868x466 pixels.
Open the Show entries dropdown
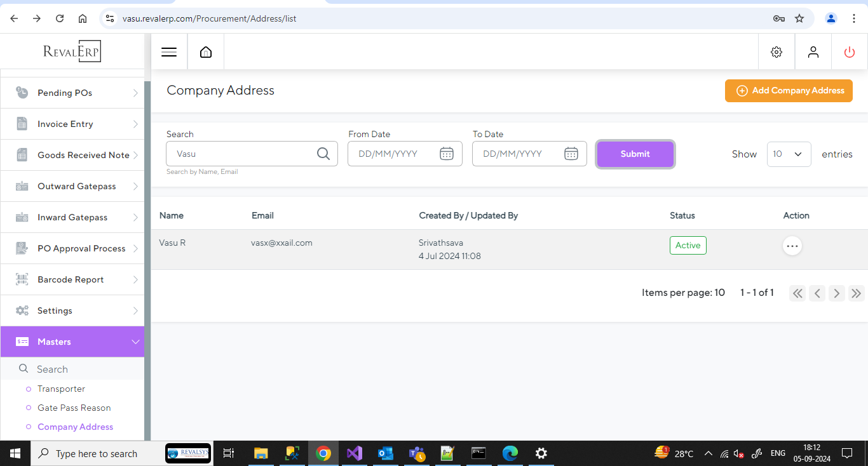(x=789, y=154)
